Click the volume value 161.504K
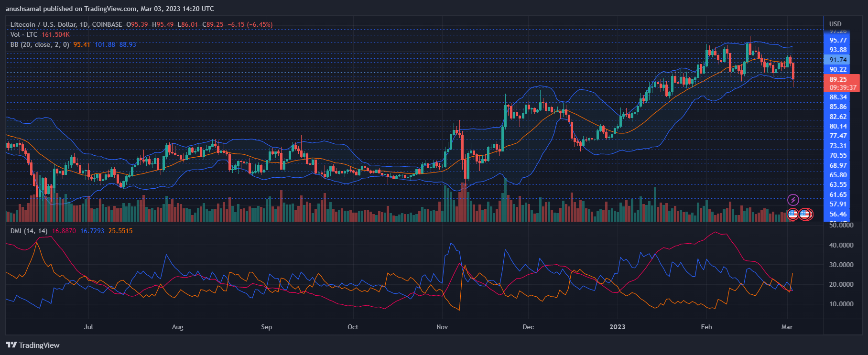This screenshot has width=868, height=355. point(55,34)
